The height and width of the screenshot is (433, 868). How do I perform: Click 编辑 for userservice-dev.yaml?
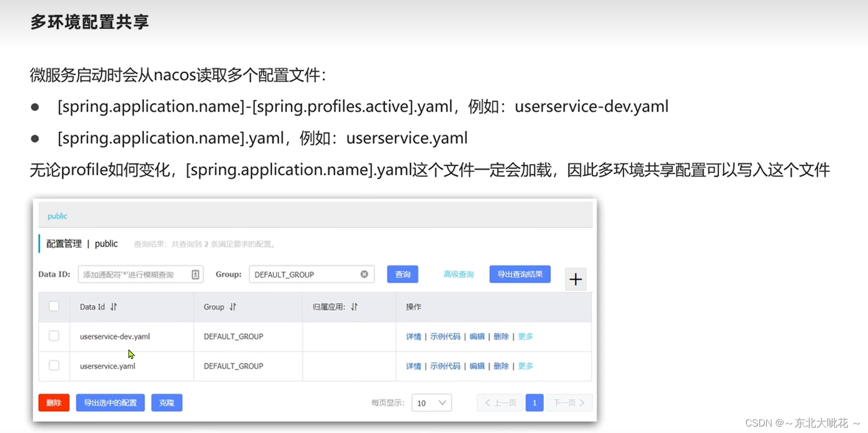pyautogui.click(x=477, y=337)
